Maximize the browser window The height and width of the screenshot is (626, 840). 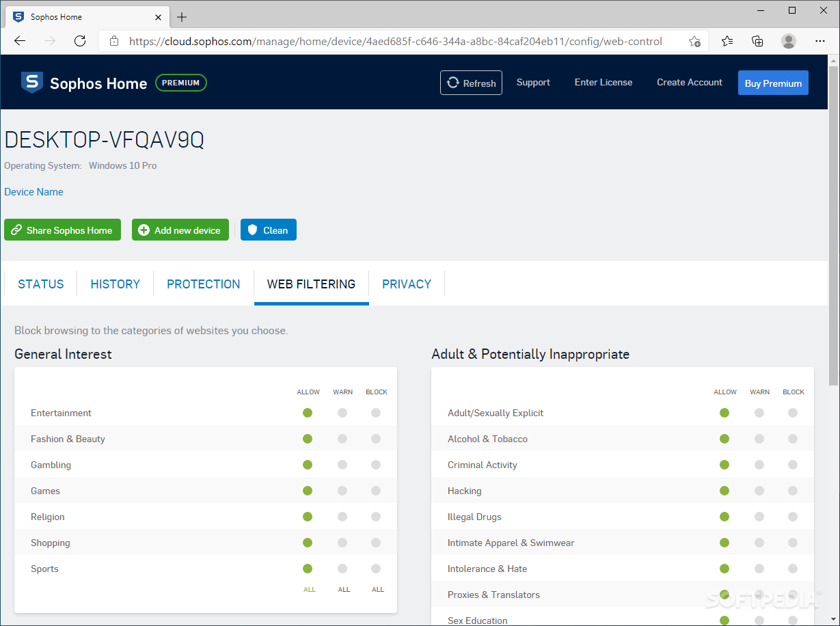click(792, 10)
